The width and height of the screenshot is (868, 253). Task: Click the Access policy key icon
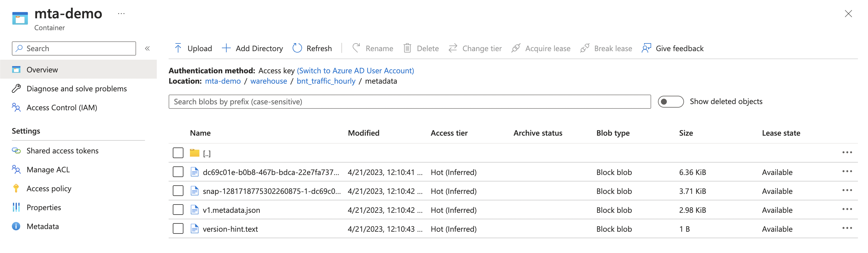coord(16,188)
